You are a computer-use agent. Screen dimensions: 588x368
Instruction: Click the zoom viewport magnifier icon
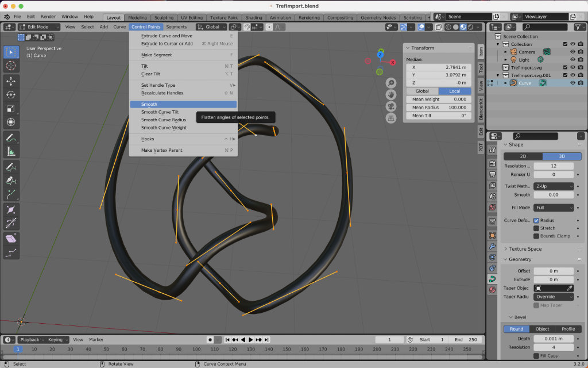(x=391, y=83)
